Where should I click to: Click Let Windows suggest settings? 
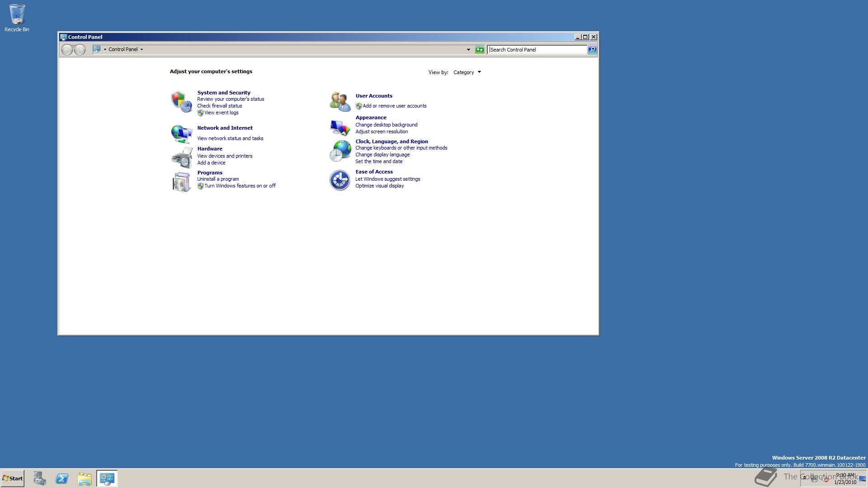coord(388,179)
